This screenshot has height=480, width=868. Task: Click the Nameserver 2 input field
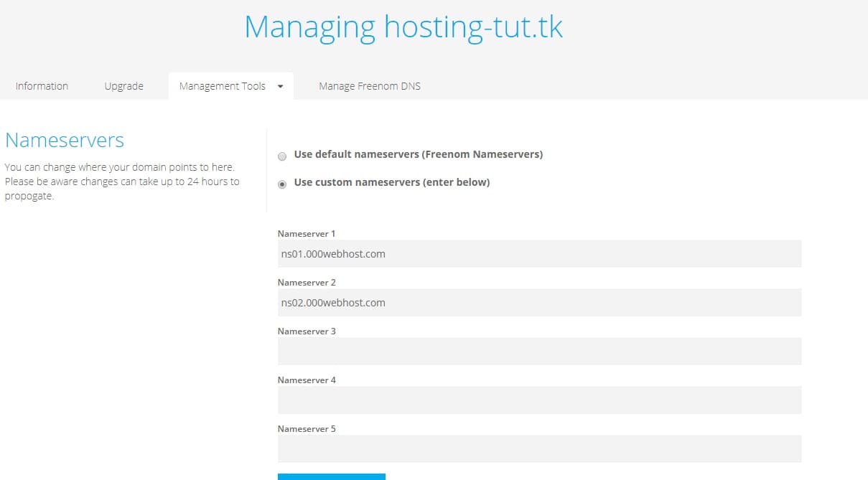(x=539, y=303)
